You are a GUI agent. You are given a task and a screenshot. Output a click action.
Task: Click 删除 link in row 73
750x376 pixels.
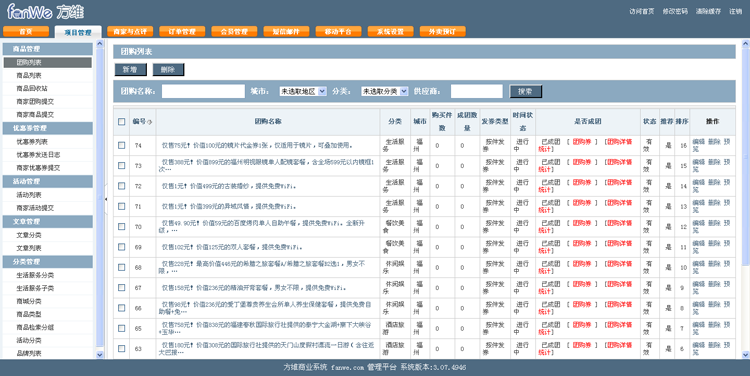pos(714,162)
